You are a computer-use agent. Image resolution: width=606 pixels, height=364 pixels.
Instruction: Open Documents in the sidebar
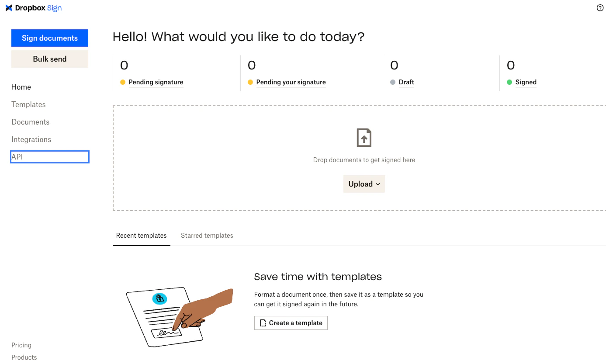[x=31, y=122]
